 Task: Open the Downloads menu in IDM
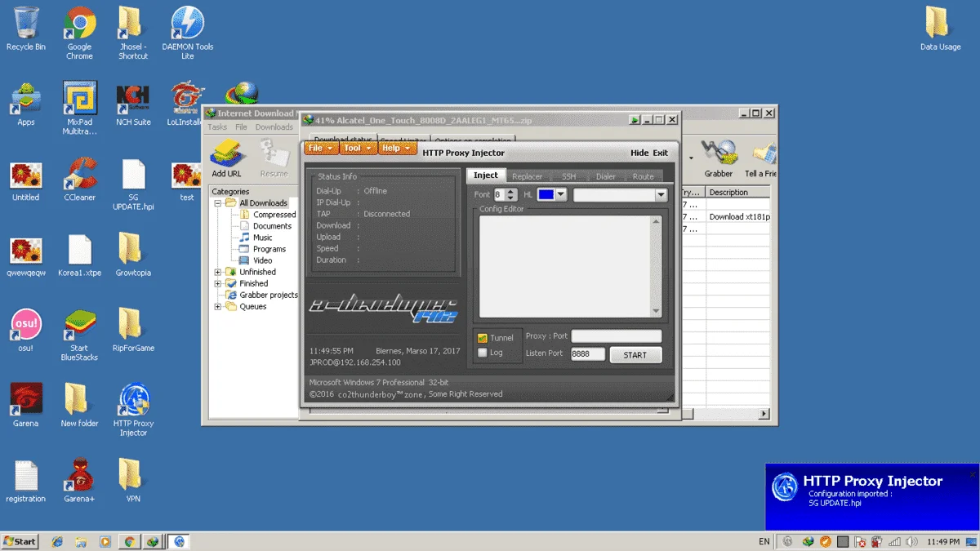[274, 127]
